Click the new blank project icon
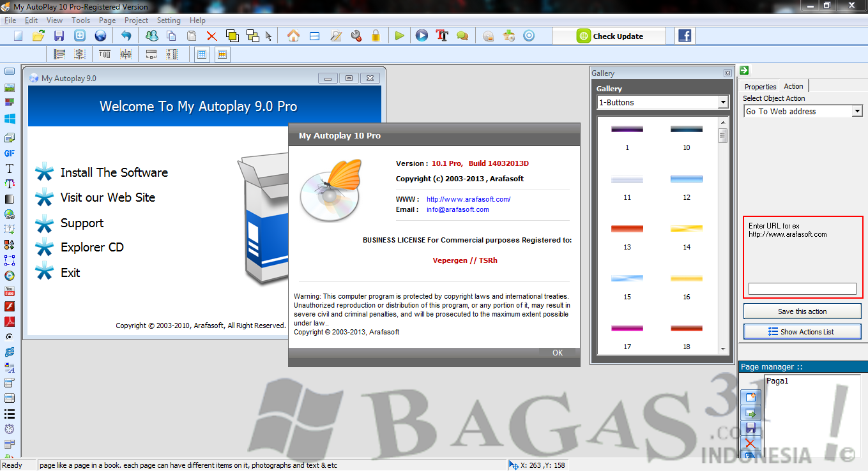The height and width of the screenshot is (471, 868). click(x=18, y=36)
